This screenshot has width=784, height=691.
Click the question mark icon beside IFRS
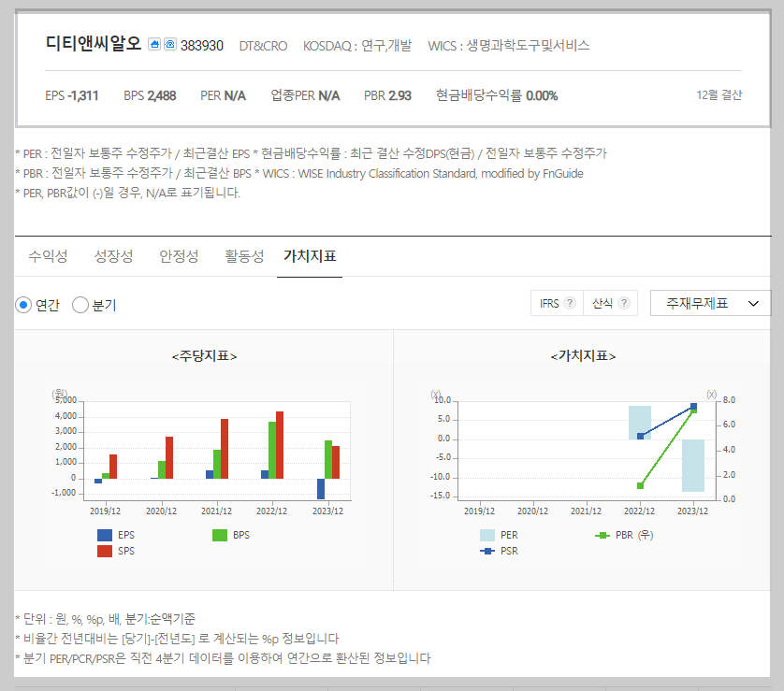coord(570,302)
